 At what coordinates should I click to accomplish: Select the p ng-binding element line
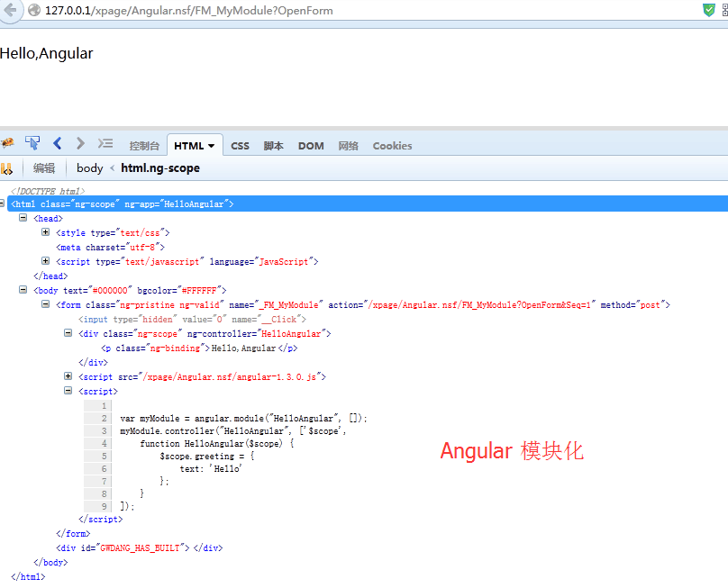tap(199, 348)
